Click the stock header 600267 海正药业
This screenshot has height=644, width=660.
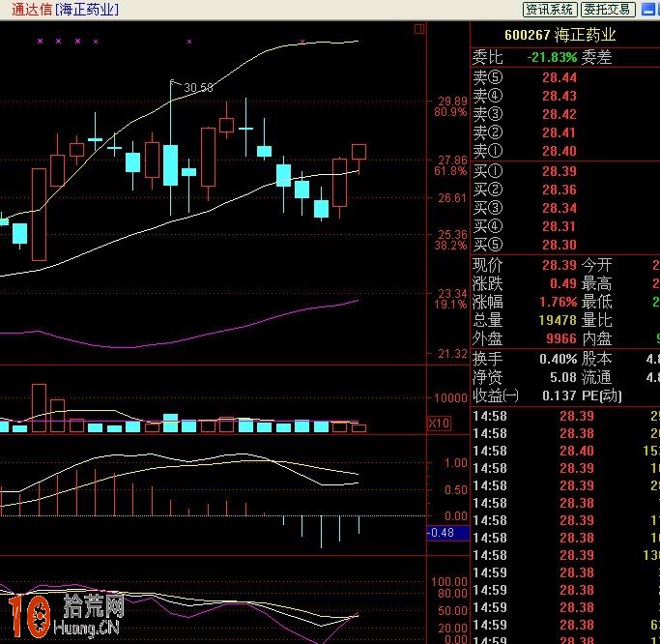560,35
